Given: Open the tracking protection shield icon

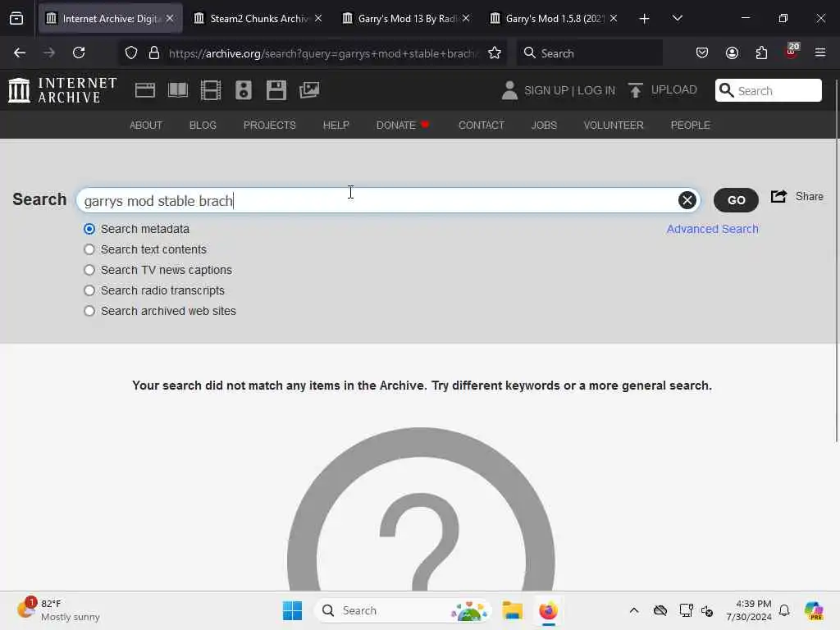Looking at the screenshot, I should pyautogui.click(x=131, y=52).
